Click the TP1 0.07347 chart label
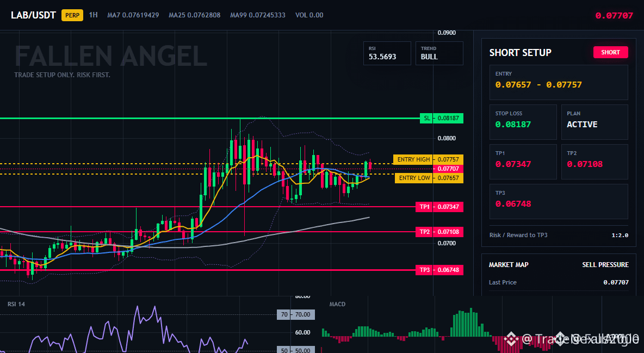Viewport: 644px width, 353px height. click(x=439, y=207)
